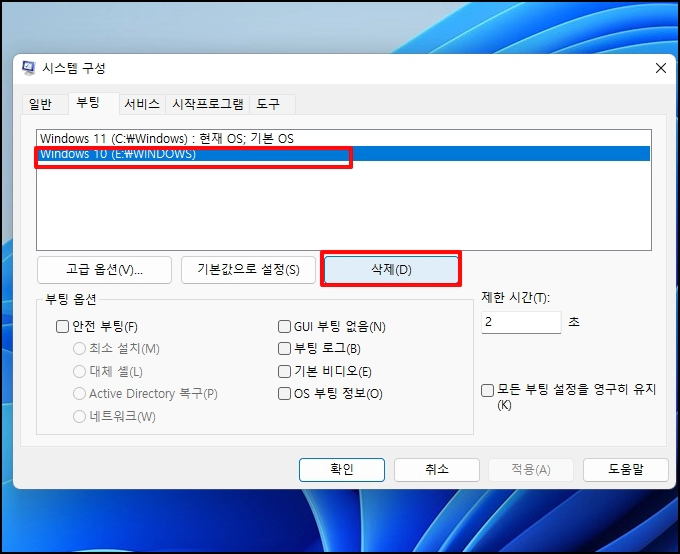Select the Active Directory 복구(P) radio option
The width and height of the screenshot is (680, 554).
[79, 394]
